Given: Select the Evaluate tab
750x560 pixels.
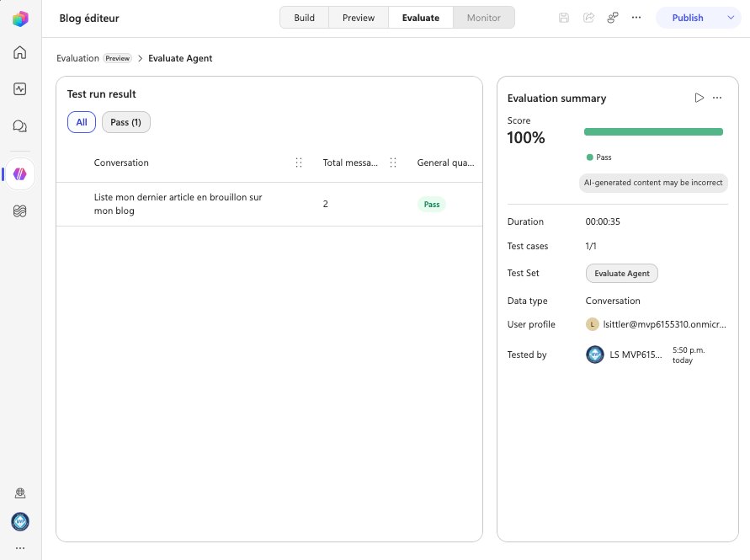Looking at the screenshot, I should (420, 18).
